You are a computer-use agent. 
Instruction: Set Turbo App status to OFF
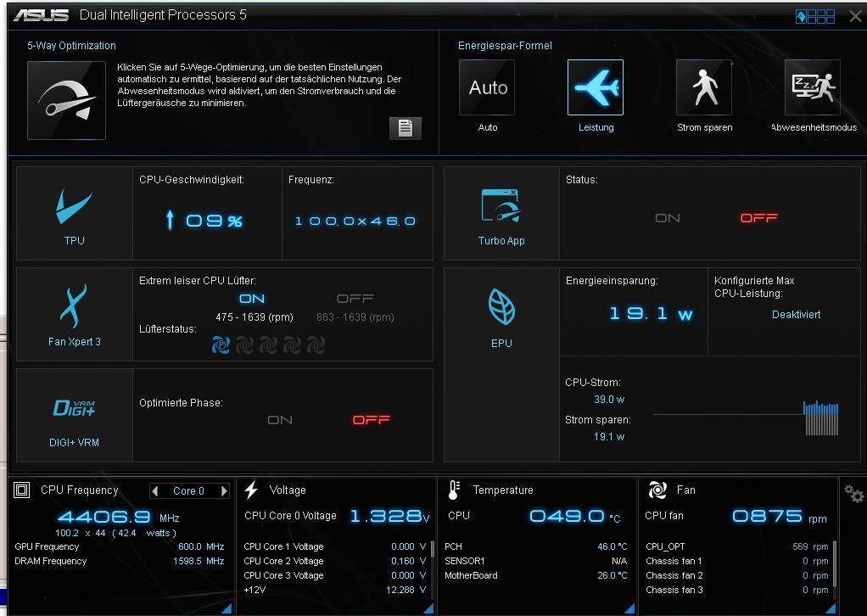click(x=759, y=218)
